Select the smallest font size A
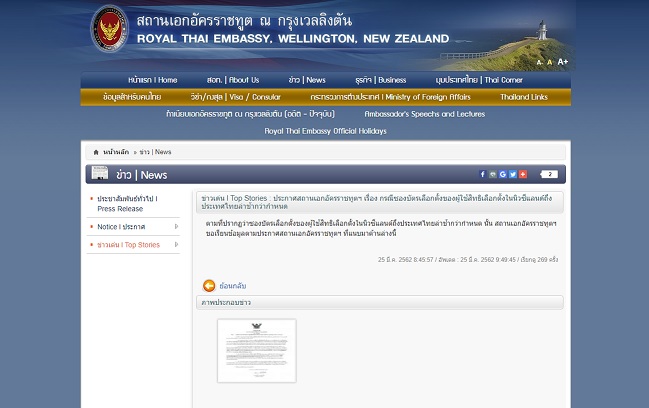The height and width of the screenshot is (408, 649). tap(539, 63)
